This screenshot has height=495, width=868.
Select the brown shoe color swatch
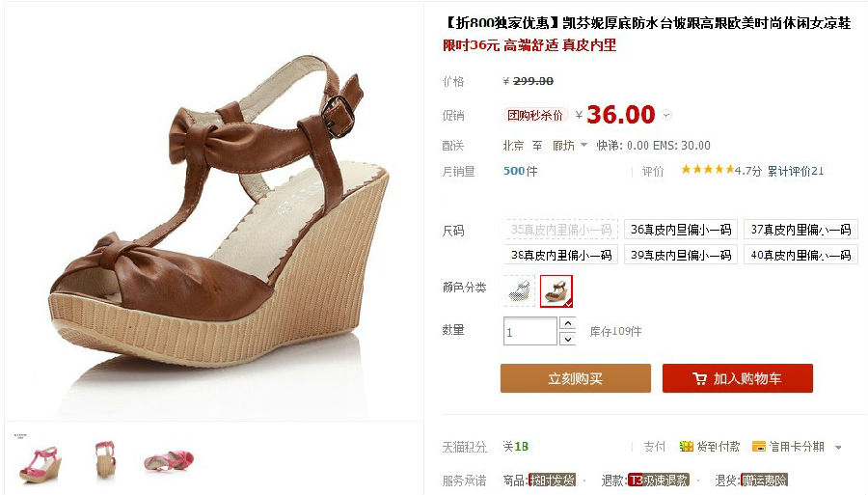click(x=556, y=290)
